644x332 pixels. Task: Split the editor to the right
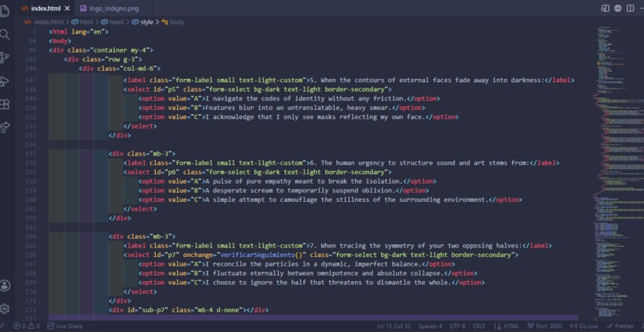tap(630, 8)
